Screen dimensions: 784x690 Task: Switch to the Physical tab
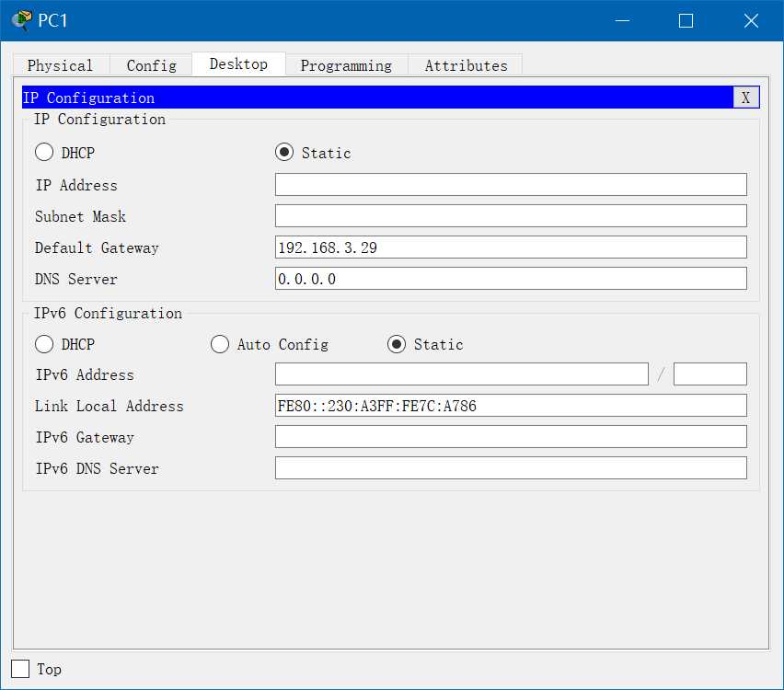coord(60,65)
